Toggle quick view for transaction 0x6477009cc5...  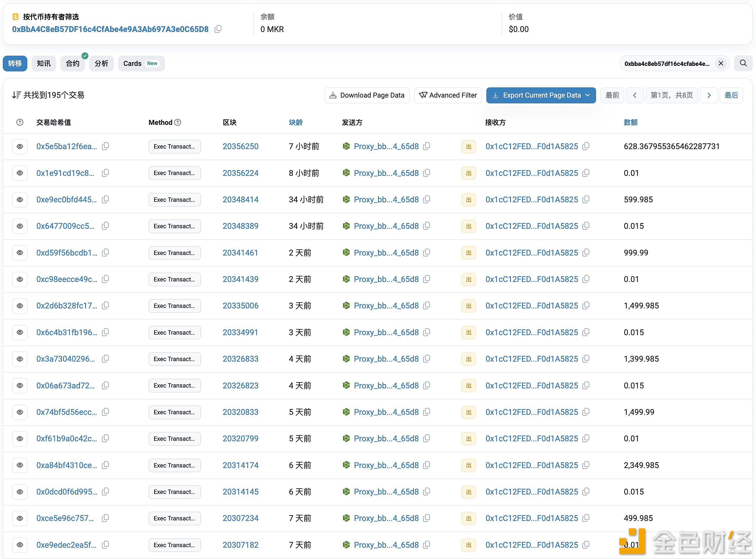pyautogui.click(x=20, y=226)
